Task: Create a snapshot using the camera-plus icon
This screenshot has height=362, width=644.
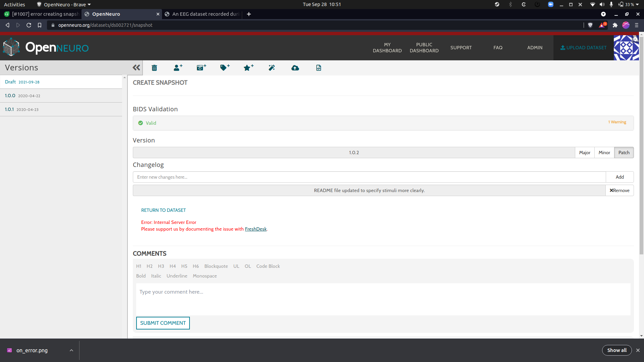Action: [201, 68]
